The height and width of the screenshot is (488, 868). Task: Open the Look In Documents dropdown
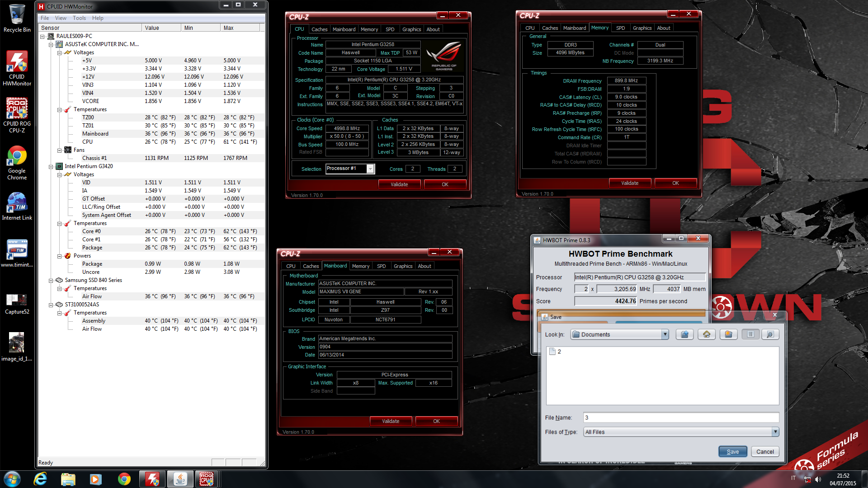click(665, 334)
